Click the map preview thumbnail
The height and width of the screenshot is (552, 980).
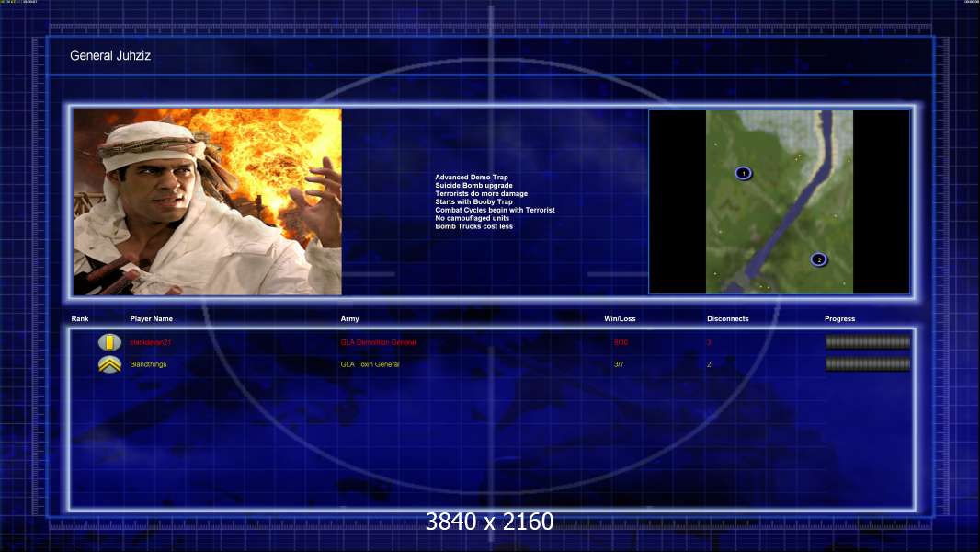779,201
